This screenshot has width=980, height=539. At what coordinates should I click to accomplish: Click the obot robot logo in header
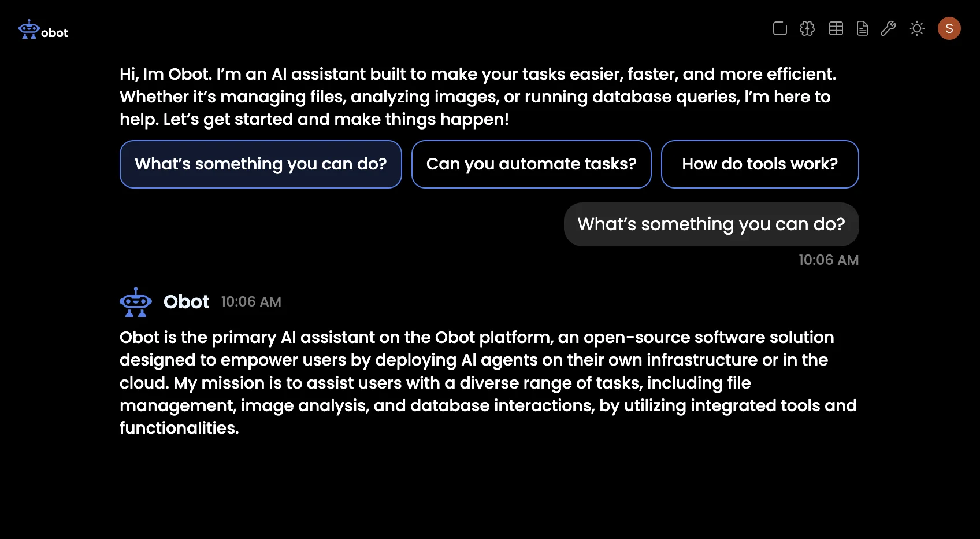[29, 29]
